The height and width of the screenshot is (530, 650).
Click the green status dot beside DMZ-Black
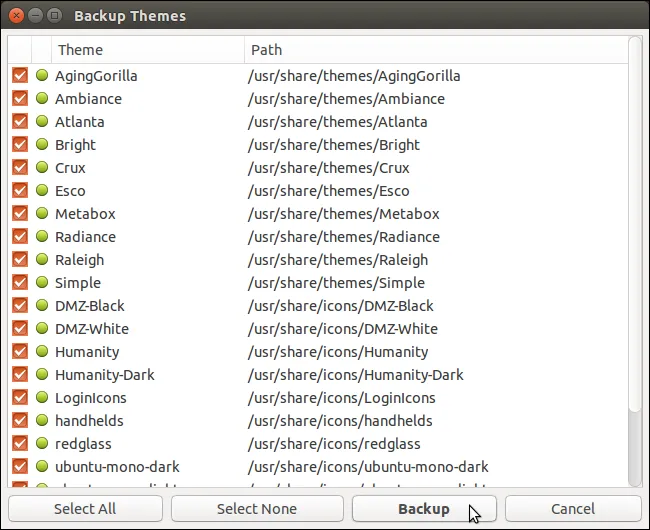pos(42,305)
